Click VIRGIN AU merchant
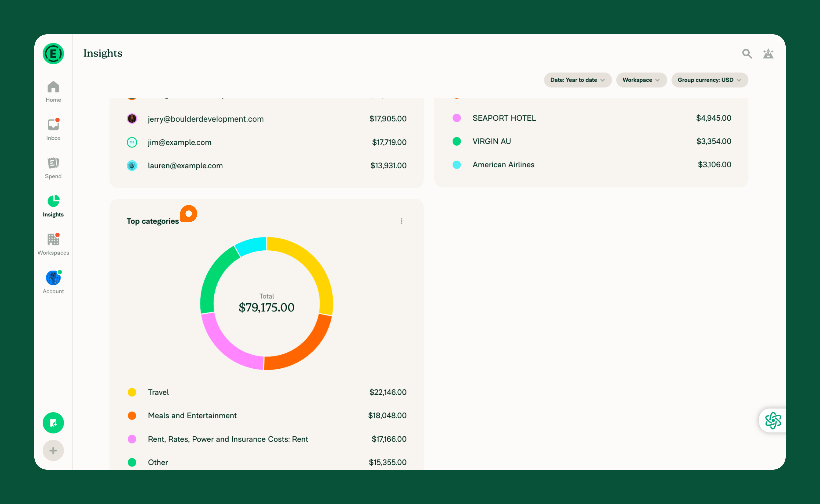Viewport: 820px width, 504px height. tap(491, 141)
